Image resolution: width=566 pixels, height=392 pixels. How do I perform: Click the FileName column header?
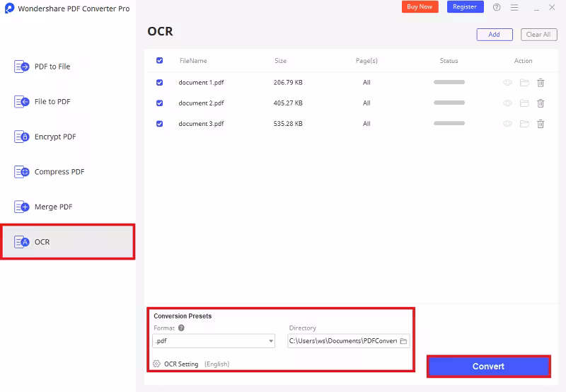(x=193, y=61)
